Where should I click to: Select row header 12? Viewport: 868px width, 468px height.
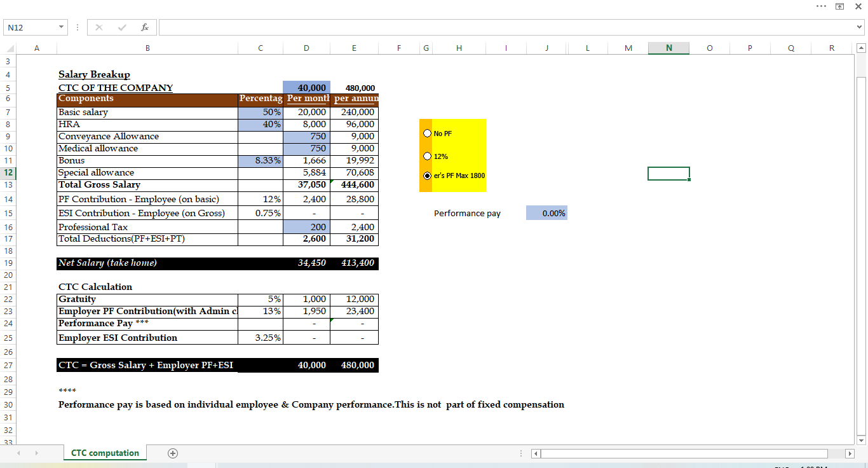[8, 172]
